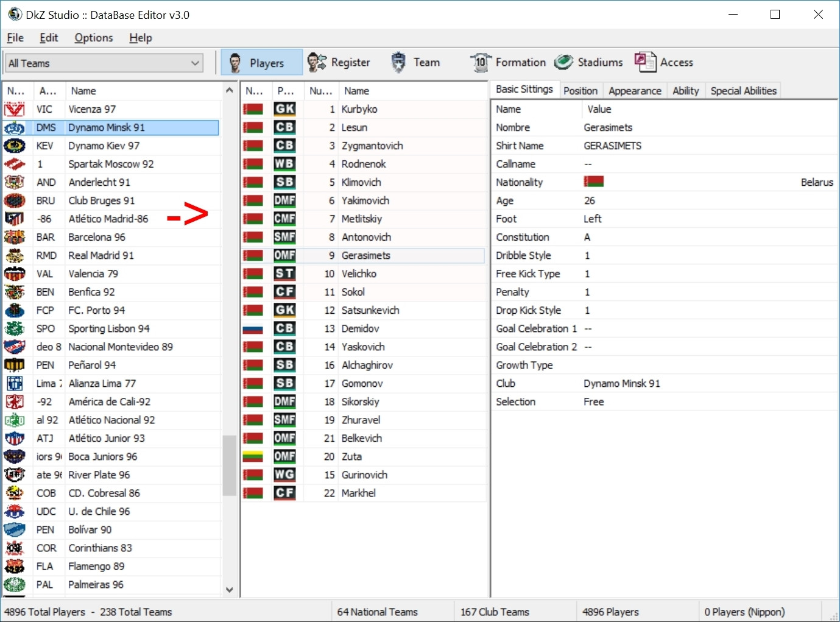Click the Selection value Free
840x622 pixels.
pos(594,401)
